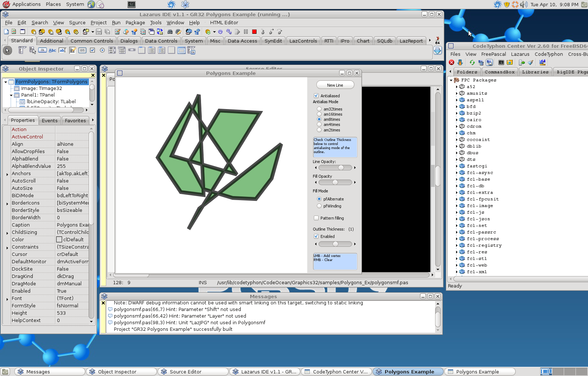Screen dimensions: 588x376
Task: Click the Save floppy disk icon in Lazarus toolbar
Action: pos(98,32)
